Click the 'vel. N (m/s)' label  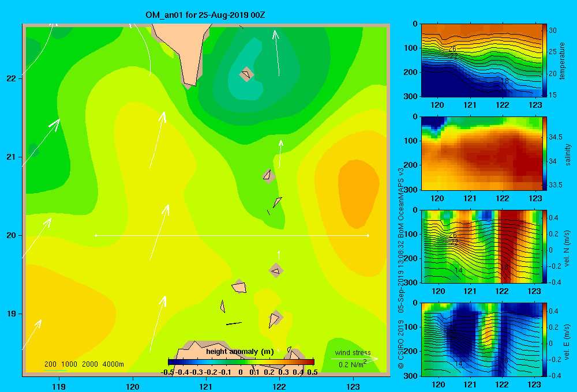(567, 248)
